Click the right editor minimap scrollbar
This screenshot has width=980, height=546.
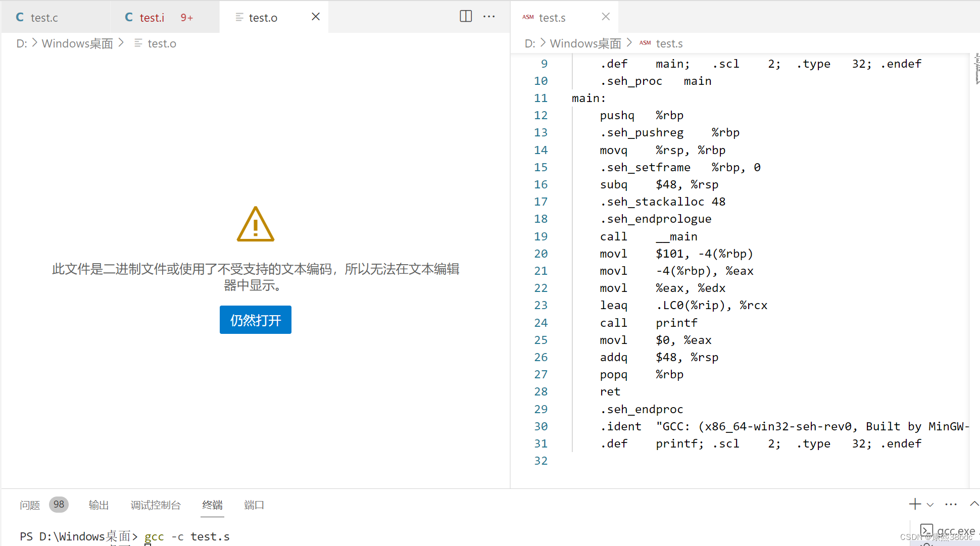pos(976,69)
